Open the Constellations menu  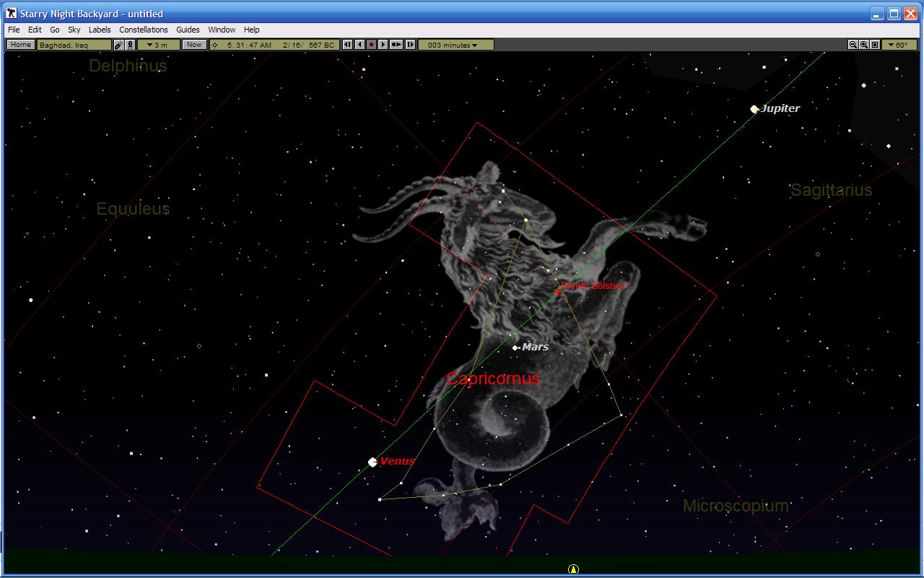(144, 30)
